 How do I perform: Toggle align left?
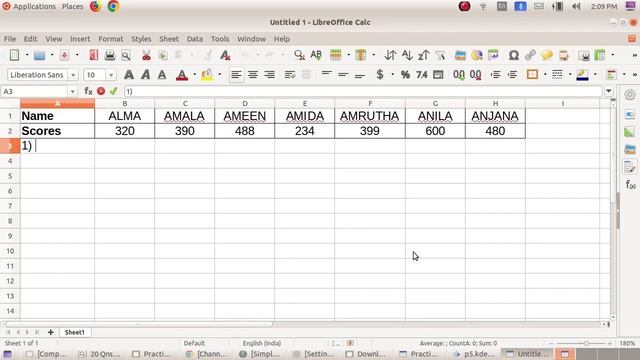[x=236, y=75]
